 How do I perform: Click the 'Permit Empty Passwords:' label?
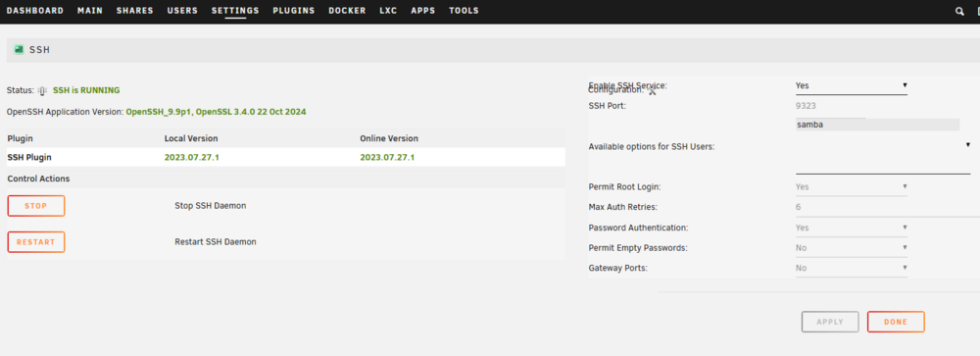click(638, 248)
